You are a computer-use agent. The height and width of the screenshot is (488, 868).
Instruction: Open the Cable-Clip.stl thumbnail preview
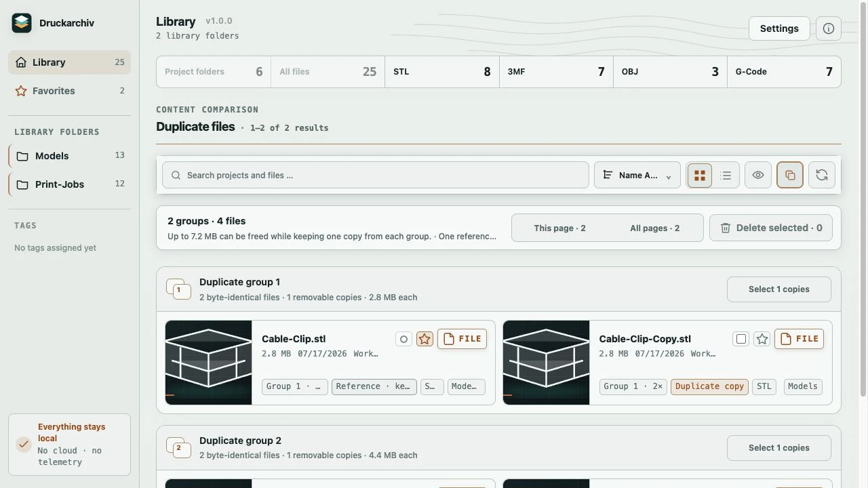208,363
